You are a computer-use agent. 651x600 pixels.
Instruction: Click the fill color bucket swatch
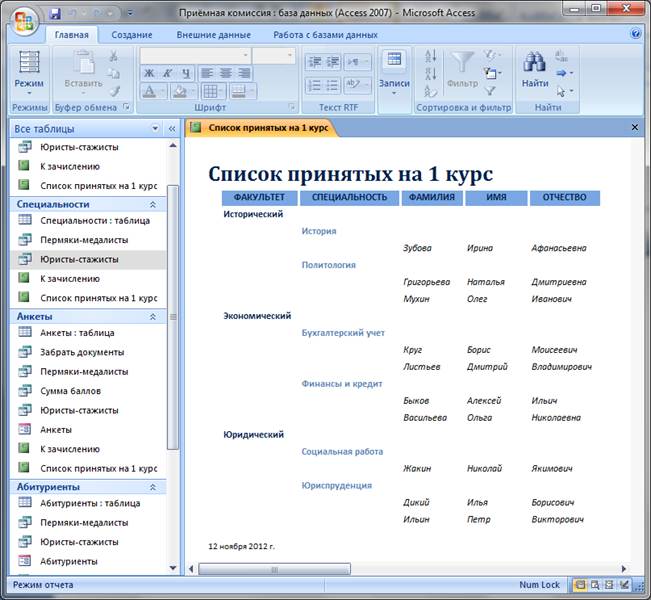(180, 91)
